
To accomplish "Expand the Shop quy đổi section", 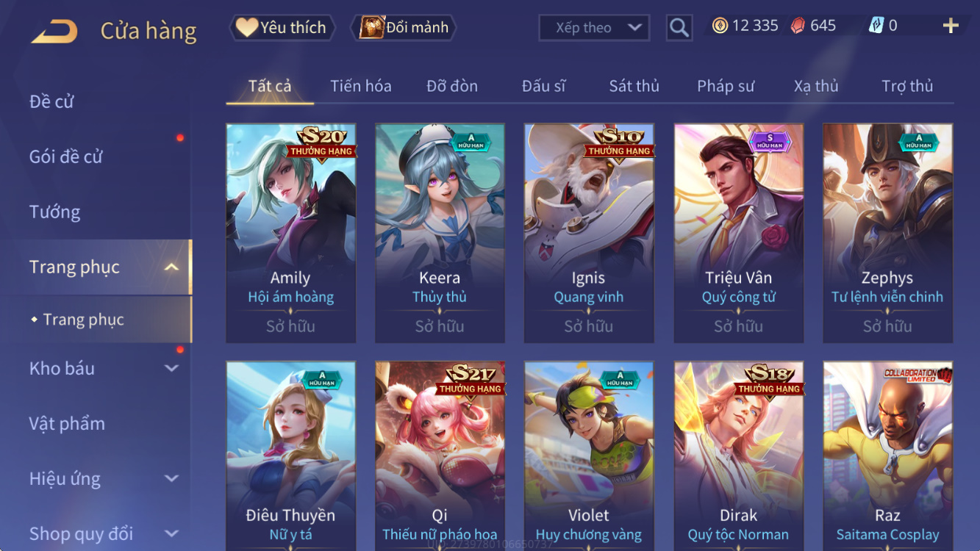I will [x=171, y=533].
